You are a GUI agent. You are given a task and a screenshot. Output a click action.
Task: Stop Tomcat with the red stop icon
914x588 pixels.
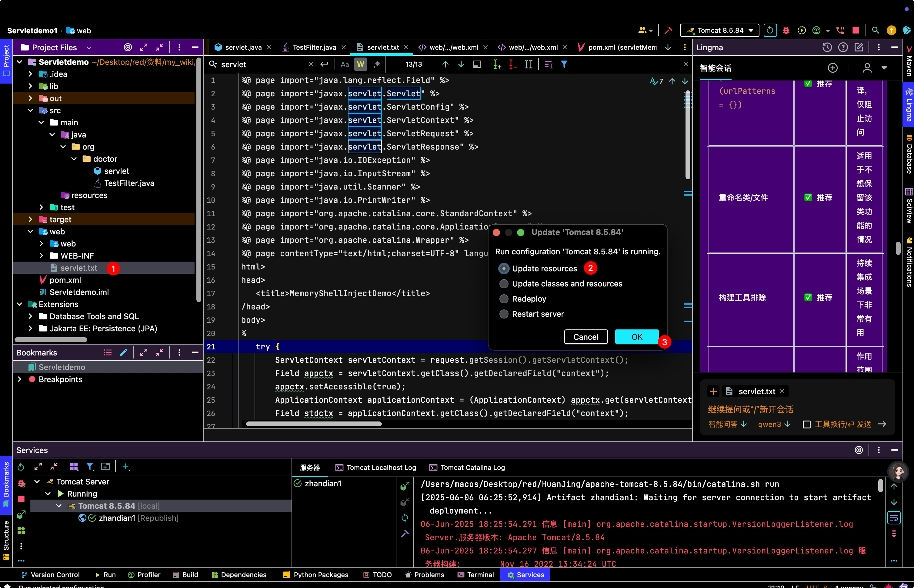856,31
